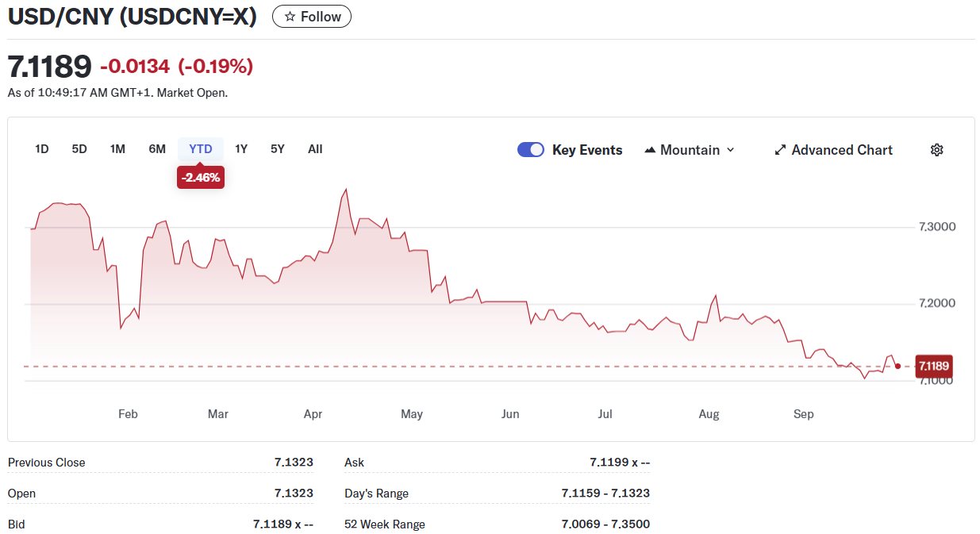The height and width of the screenshot is (534, 980).
Task: Select the 5D time range
Action: click(x=79, y=149)
